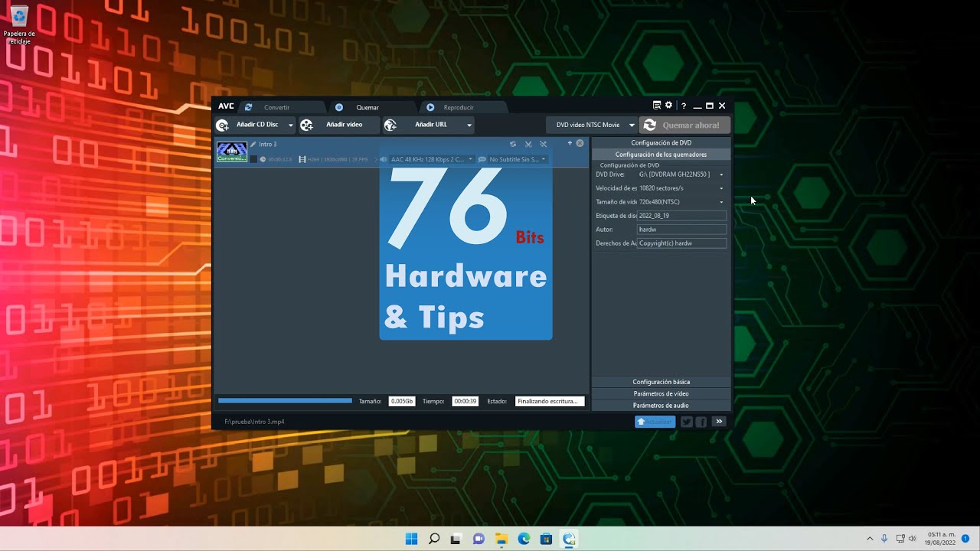Image resolution: width=980 pixels, height=551 pixels.
Task: Open Microsoft Edge from the taskbar
Action: click(524, 539)
